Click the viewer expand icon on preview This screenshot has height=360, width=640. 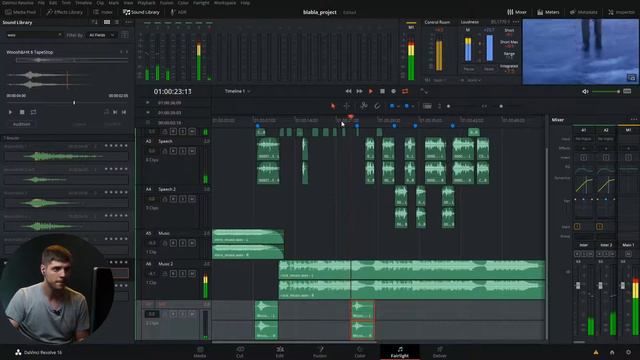[631, 78]
